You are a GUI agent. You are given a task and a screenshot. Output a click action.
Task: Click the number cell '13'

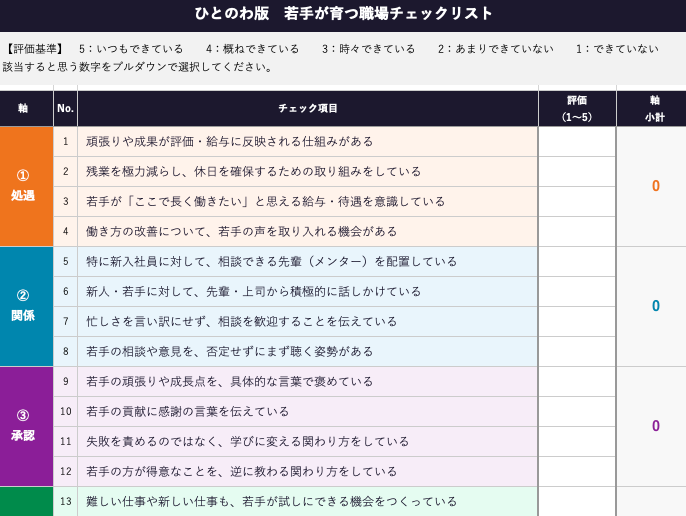[66, 501]
